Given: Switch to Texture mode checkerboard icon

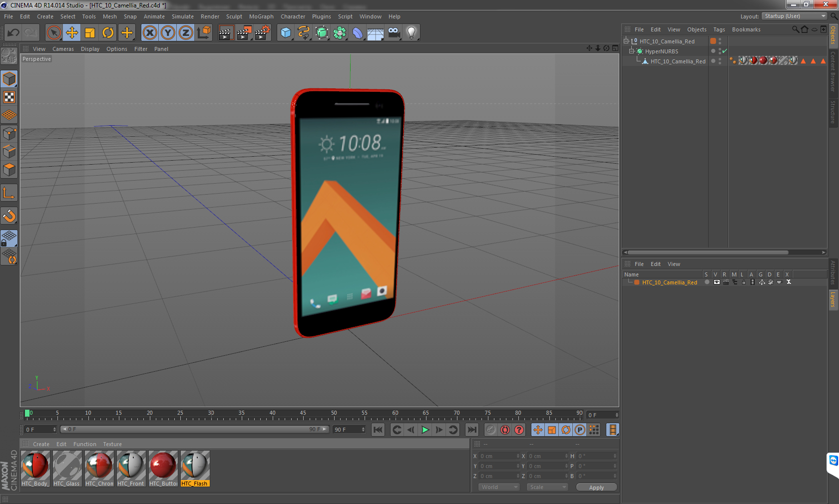Looking at the screenshot, I should point(9,97).
